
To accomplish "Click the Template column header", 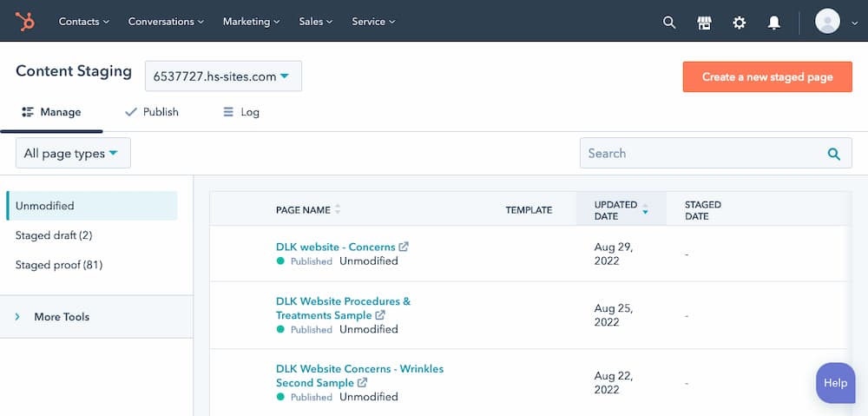I will 529,210.
